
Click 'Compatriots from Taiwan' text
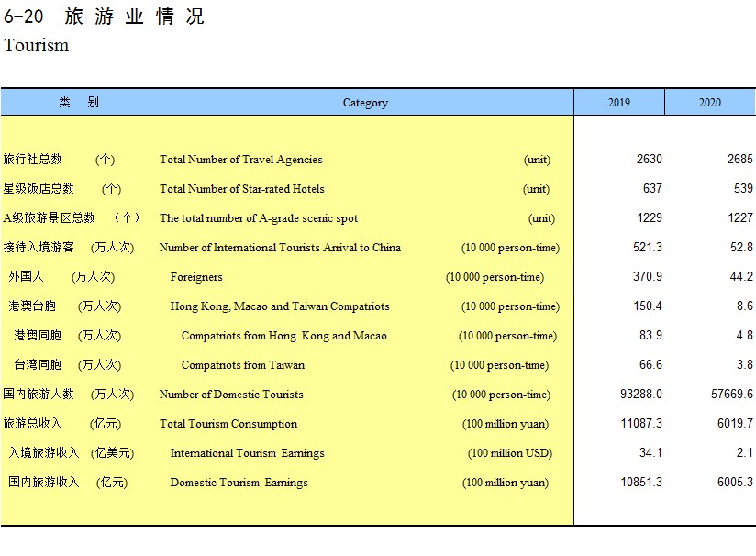coord(243,365)
